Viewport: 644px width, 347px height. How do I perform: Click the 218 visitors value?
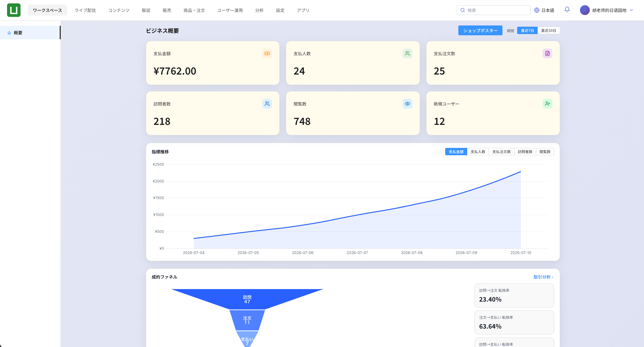(x=162, y=121)
